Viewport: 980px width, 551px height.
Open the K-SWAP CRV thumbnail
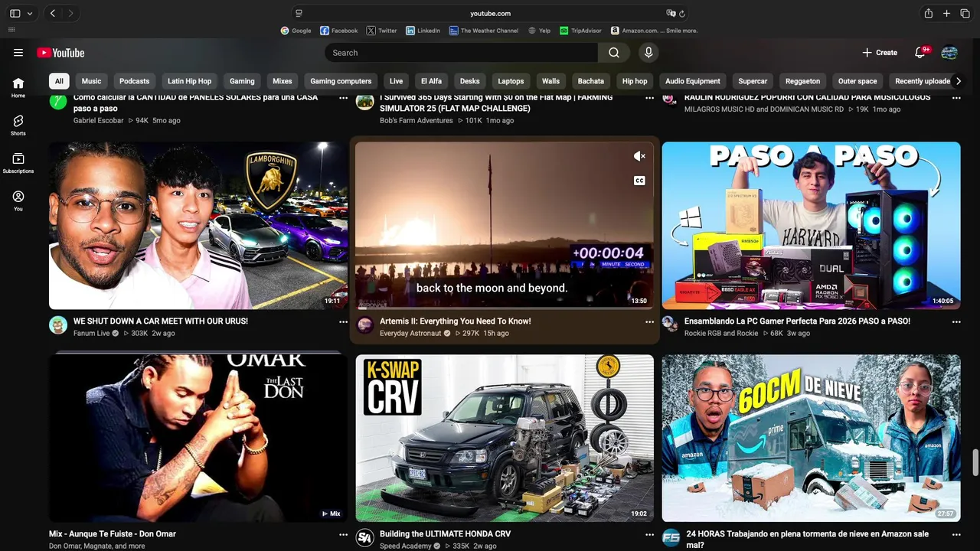pos(505,438)
